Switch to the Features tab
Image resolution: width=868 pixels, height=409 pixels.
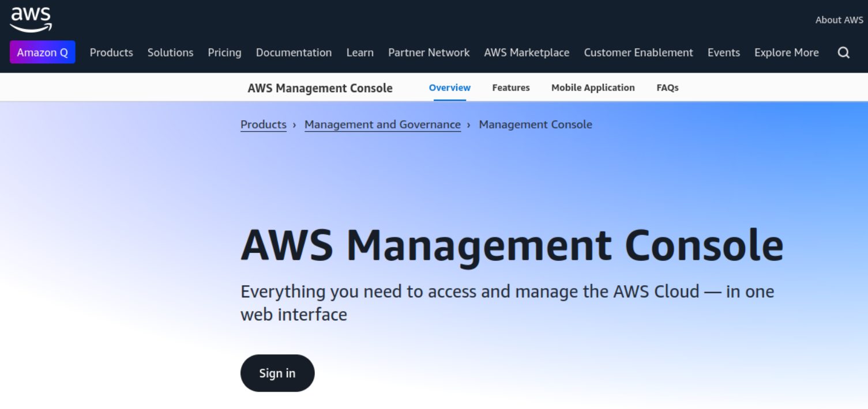[x=511, y=88]
